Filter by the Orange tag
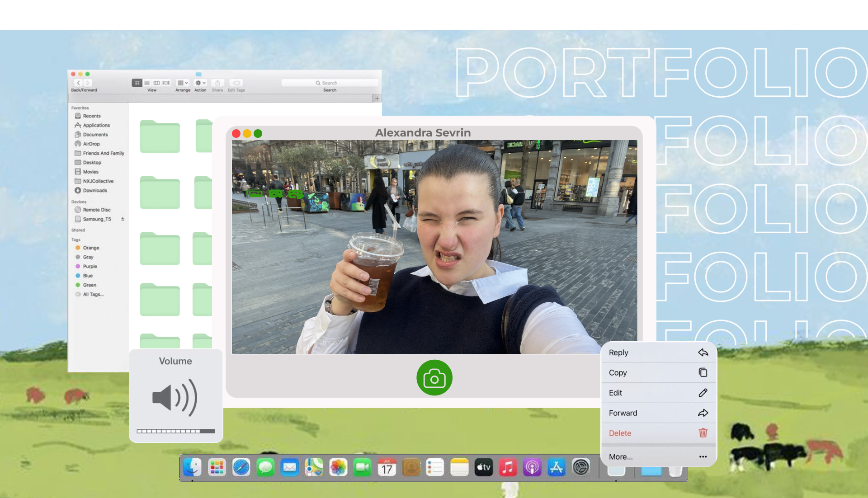The width and height of the screenshot is (868, 498). pyautogui.click(x=87, y=248)
